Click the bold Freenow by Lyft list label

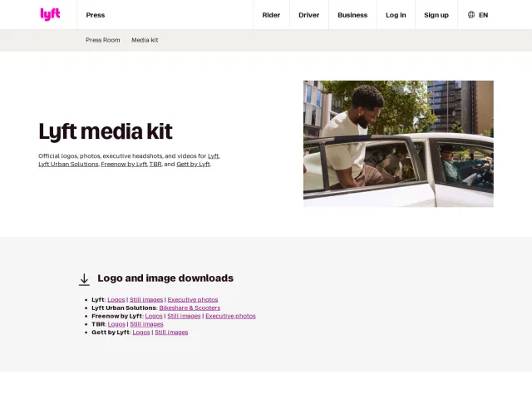tap(116, 316)
